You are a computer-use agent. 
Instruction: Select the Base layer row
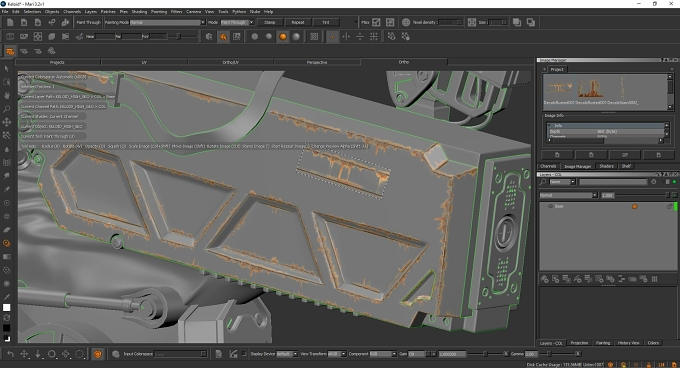pyautogui.click(x=608, y=206)
